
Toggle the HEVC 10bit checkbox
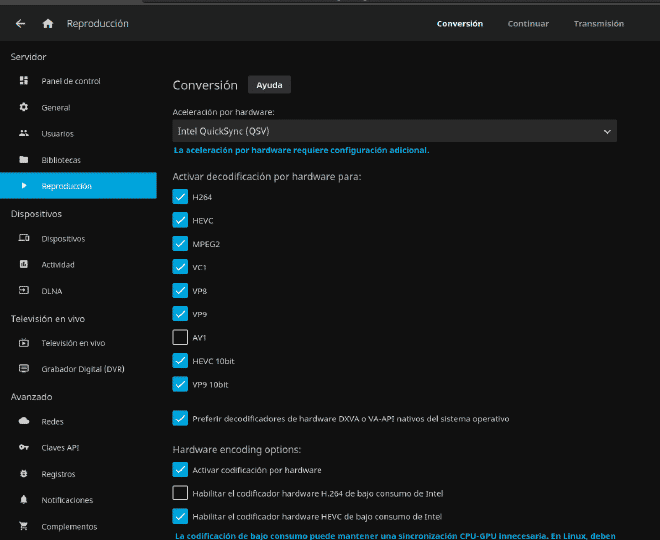tap(180, 361)
